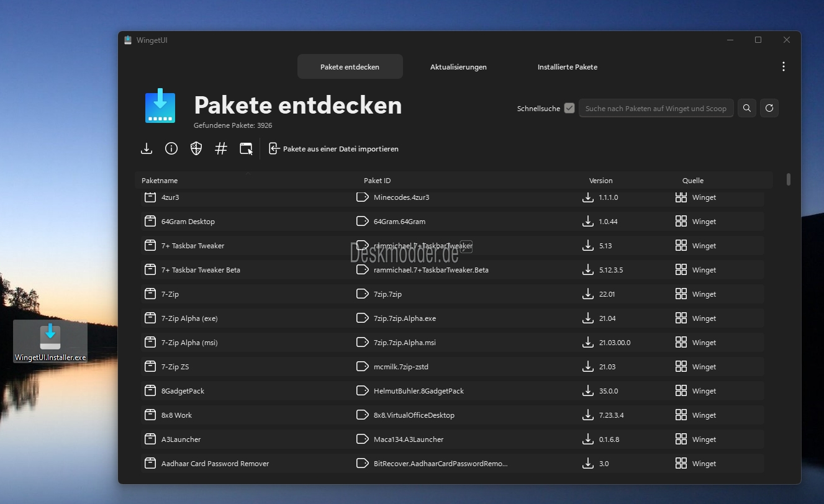This screenshot has height=504, width=824.
Task: Toggle the Schnellsuche checkbox
Action: click(569, 108)
